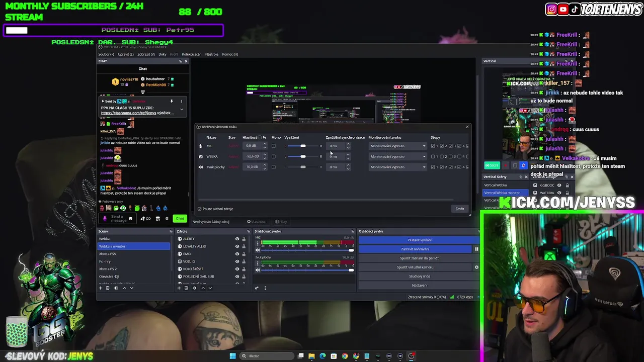Increase Zvuk plochy volume with up stepper
This screenshot has width=644, height=362.
coord(265,165)
